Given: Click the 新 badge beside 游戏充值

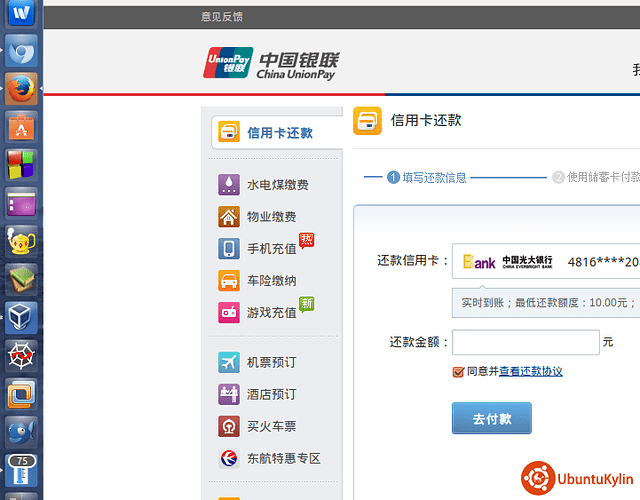Looking at the screenshot, I should [307, 304].
